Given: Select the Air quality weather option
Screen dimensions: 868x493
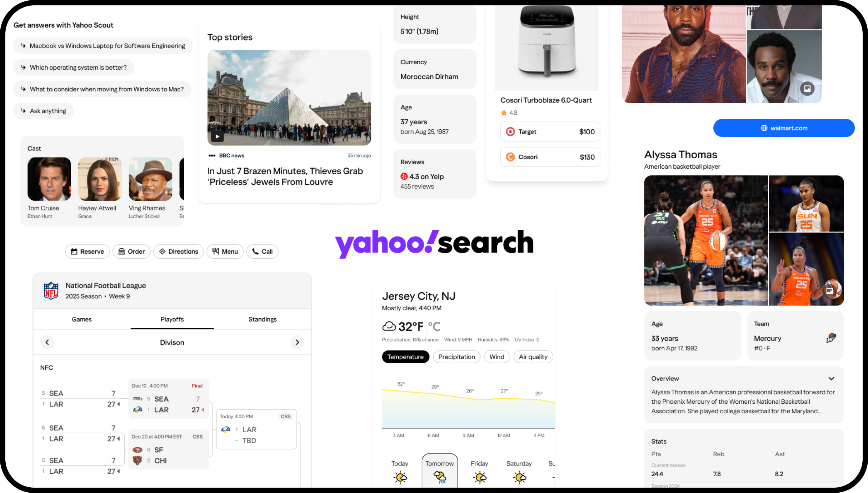Looking at the screenshot, I should click(x=533, y=357).
